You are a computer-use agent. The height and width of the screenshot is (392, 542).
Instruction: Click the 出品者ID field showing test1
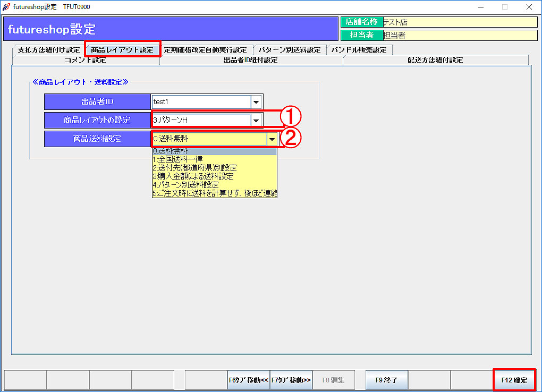201,102
